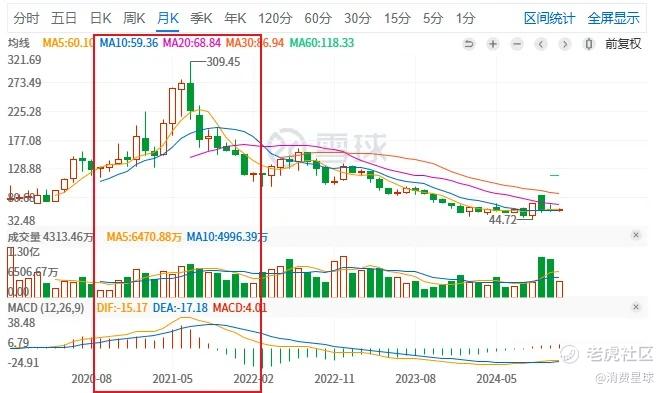The width and height of the screenshot is (666, 393).
Task: Click the undo/reset chart arrow icon
Action: pyautogui.click(x=469, y=44)
